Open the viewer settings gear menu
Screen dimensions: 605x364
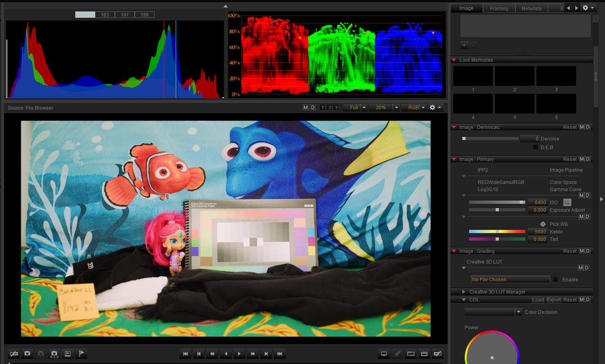(x=435, y=108)
